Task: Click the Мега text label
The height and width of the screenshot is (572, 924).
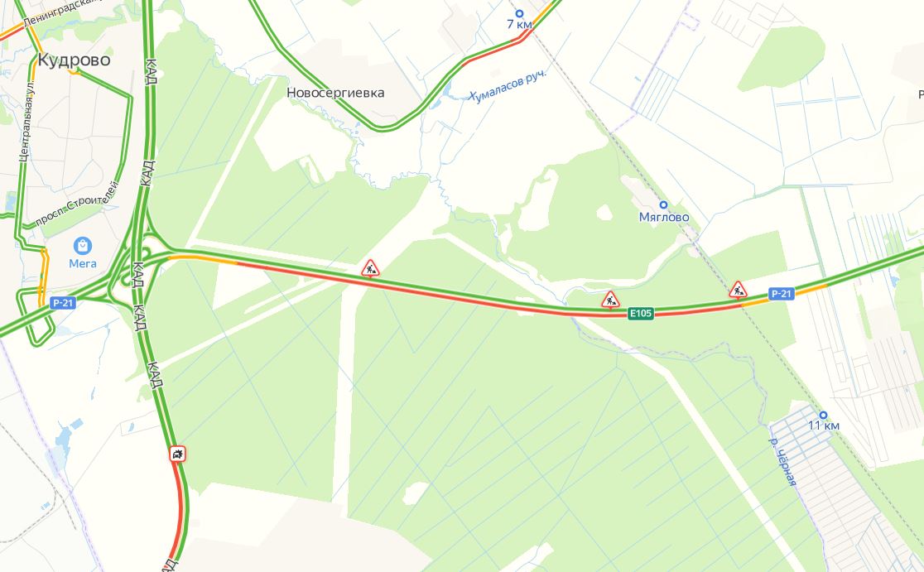Action: click(x=83, y=263)
